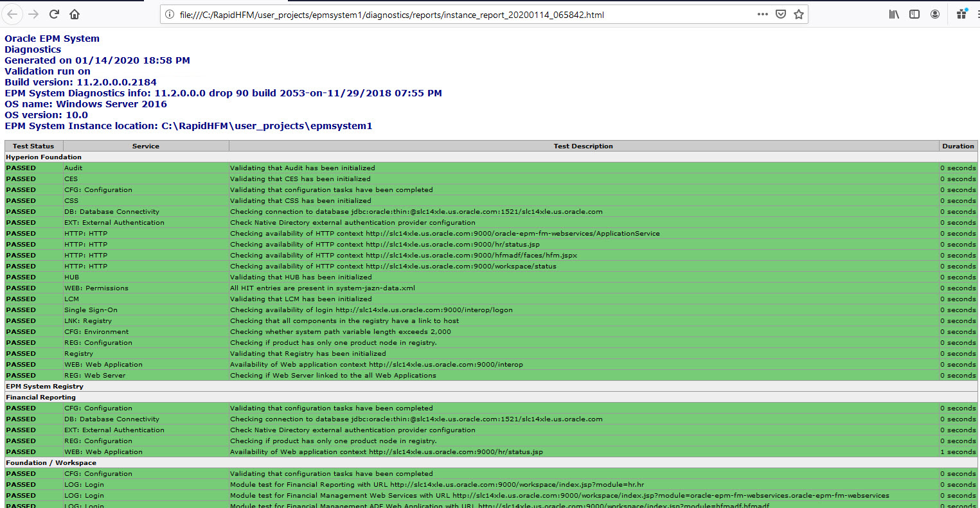Click 'Checking if Web Server linked' description

pos(333,375)
